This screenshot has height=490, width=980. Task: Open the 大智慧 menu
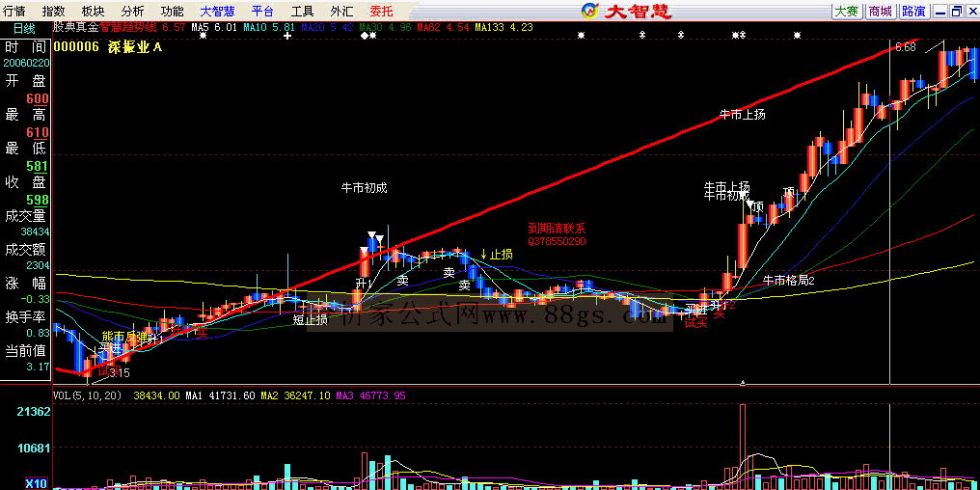click(x=218, y=11)
